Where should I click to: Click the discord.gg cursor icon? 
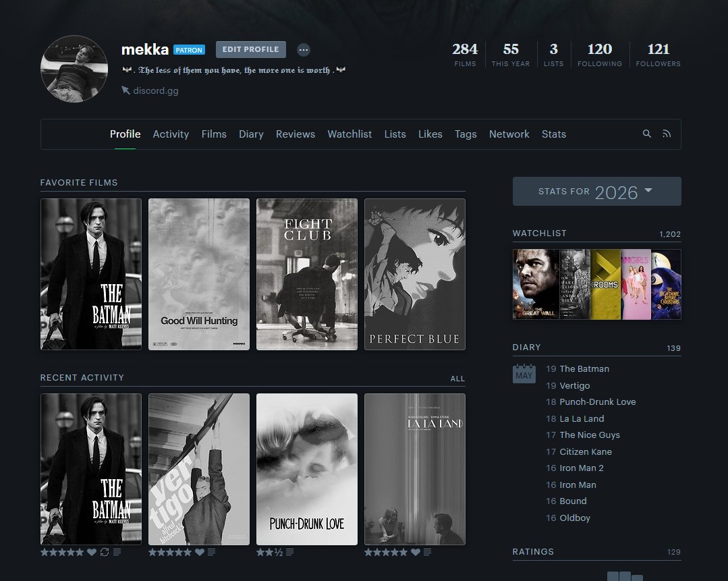[125, 90]
